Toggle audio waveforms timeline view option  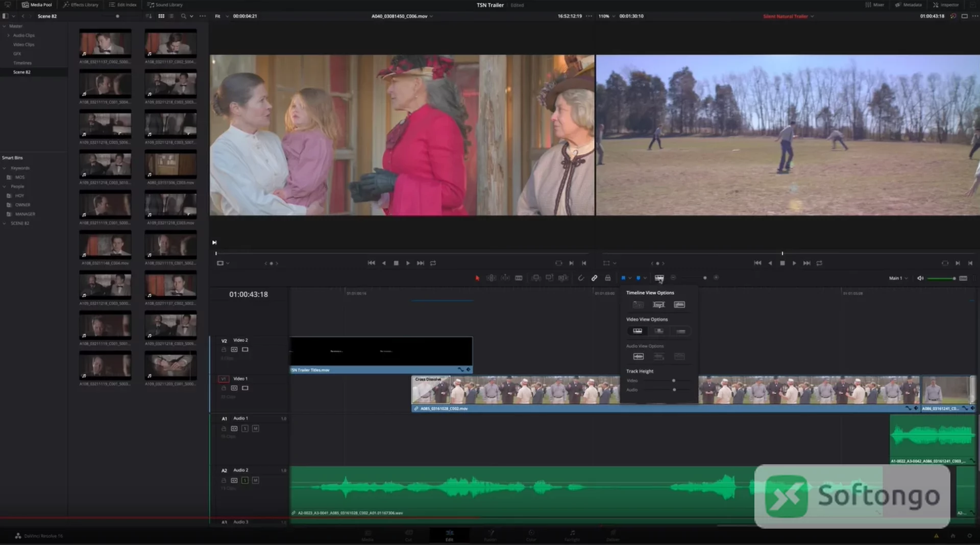679,304
